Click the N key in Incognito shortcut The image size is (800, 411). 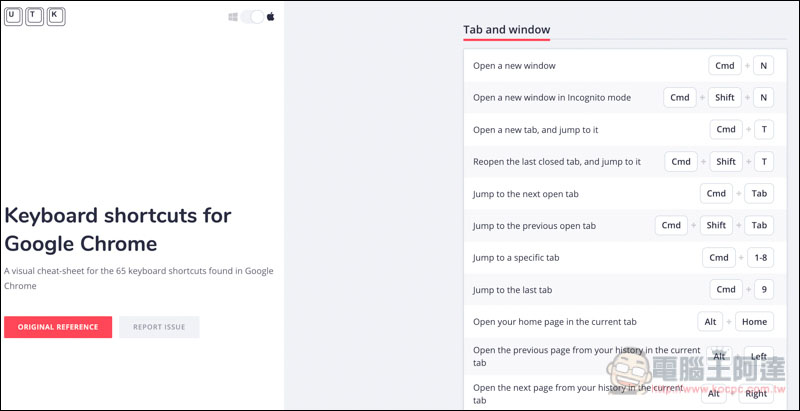click(763, 97)
